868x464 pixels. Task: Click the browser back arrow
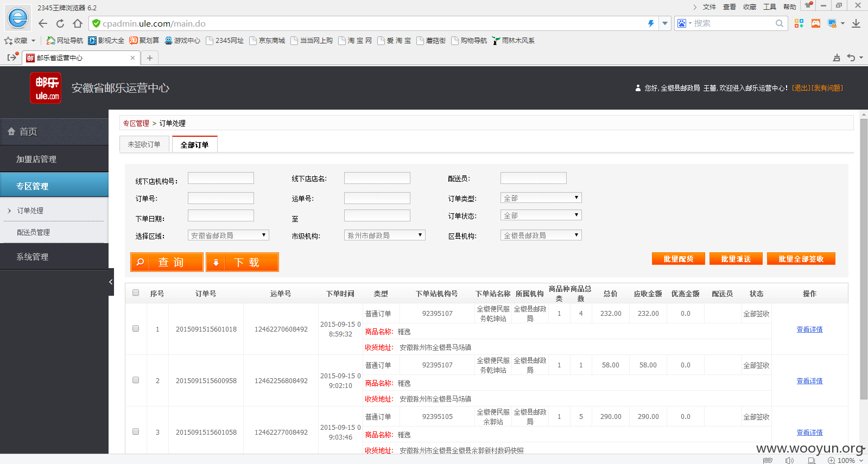pyautogui.click(x=43, y=23)
